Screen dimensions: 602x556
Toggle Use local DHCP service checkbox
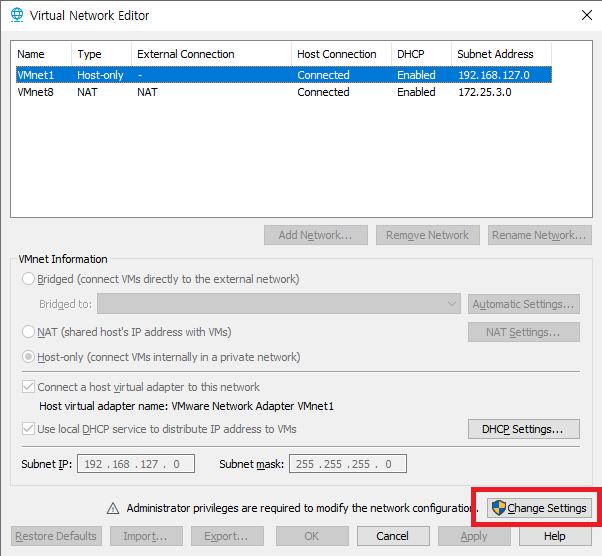pyautogui.click(x=28, y=429)
